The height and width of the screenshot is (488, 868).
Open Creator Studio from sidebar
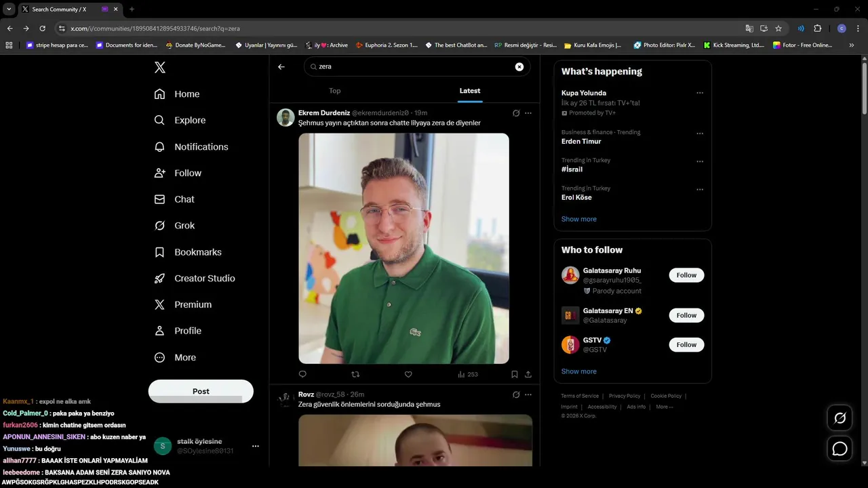(x=195, y=279)
